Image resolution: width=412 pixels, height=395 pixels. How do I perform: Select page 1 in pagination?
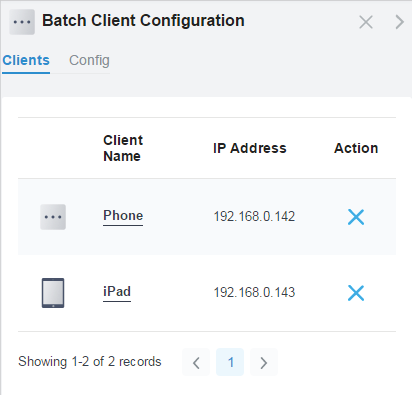230,362
